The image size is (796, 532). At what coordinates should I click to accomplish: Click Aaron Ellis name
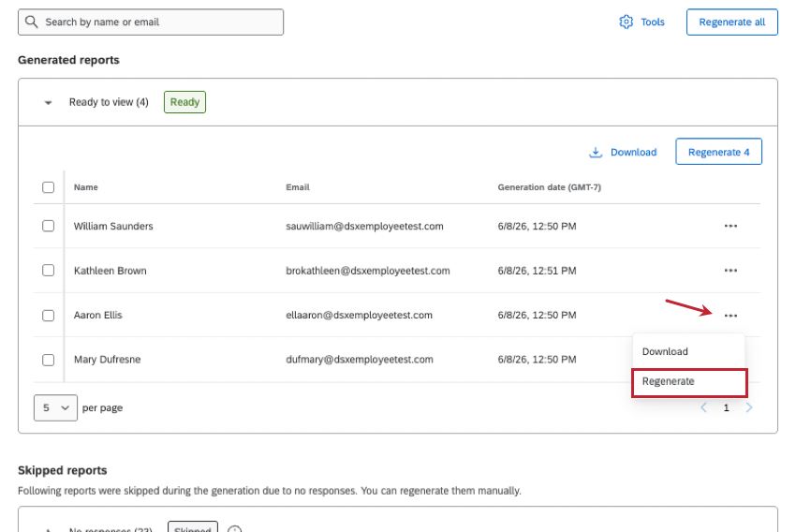(x=98, y=316)
